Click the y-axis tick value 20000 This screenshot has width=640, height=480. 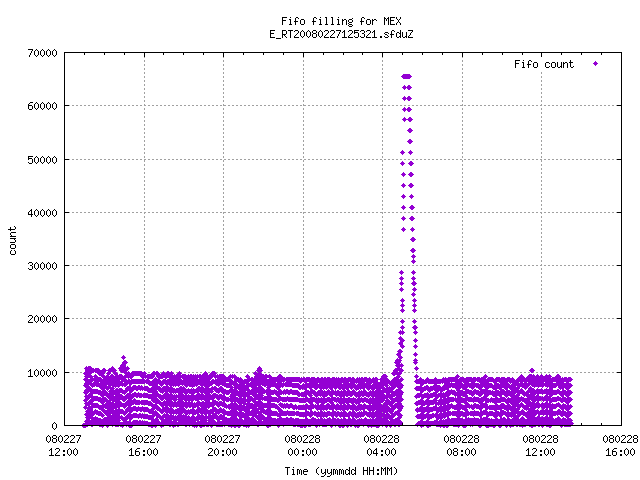pos(42,319)
